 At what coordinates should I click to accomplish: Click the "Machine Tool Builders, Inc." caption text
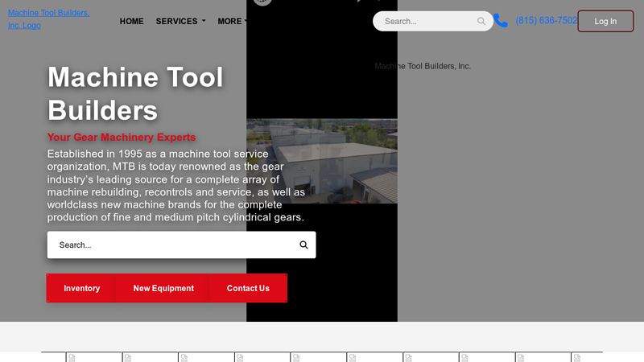point(423,66)
